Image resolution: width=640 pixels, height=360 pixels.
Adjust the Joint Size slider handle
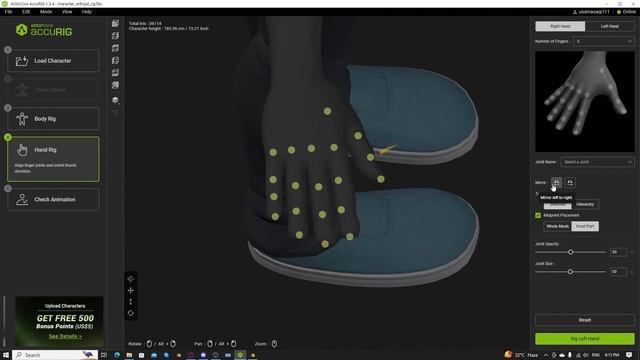571,272
